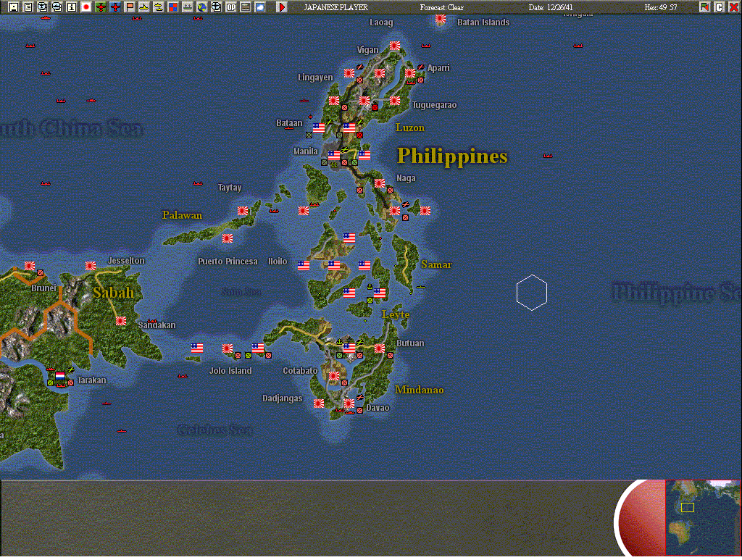Select Japanese flag left of Jesselton
This screenshot has height=560, width=742.
coord(91,265)
